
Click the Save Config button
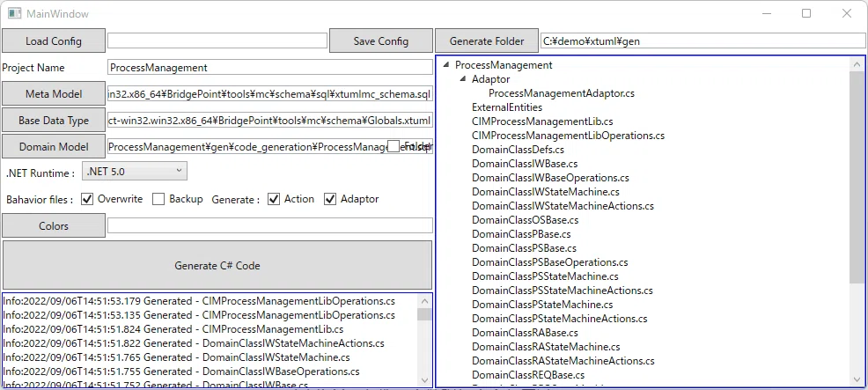pos(381,41)
